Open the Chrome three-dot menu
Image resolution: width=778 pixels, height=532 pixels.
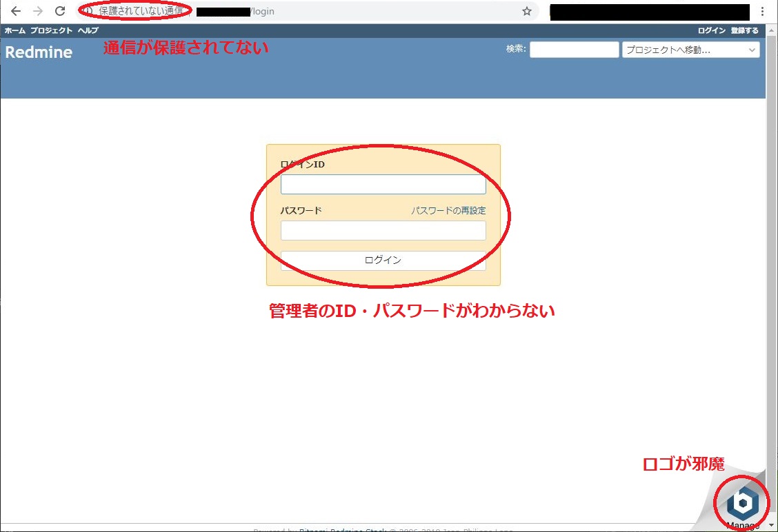coord(763,11)
